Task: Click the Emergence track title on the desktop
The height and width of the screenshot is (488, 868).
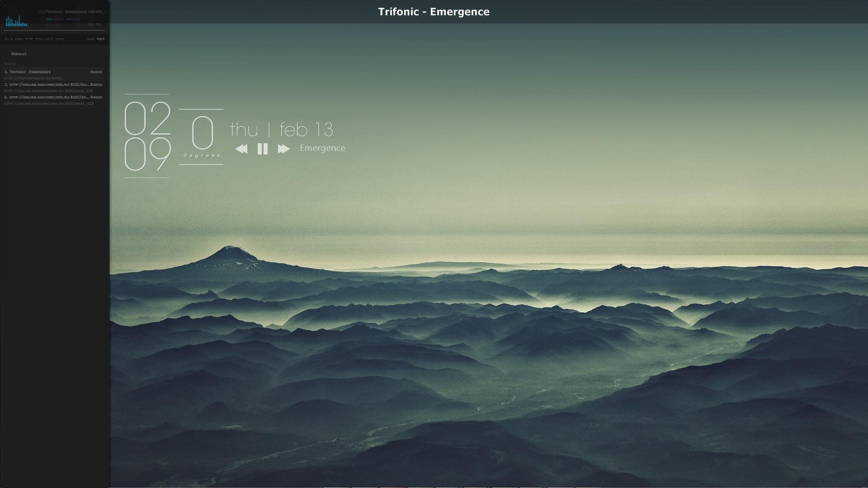Action: click(322, 148)
